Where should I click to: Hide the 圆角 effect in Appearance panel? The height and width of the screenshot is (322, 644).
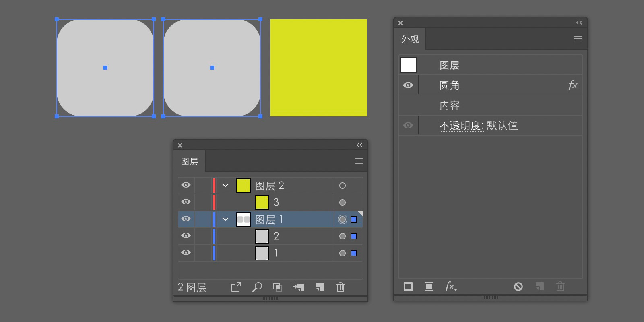pos(408,85)
